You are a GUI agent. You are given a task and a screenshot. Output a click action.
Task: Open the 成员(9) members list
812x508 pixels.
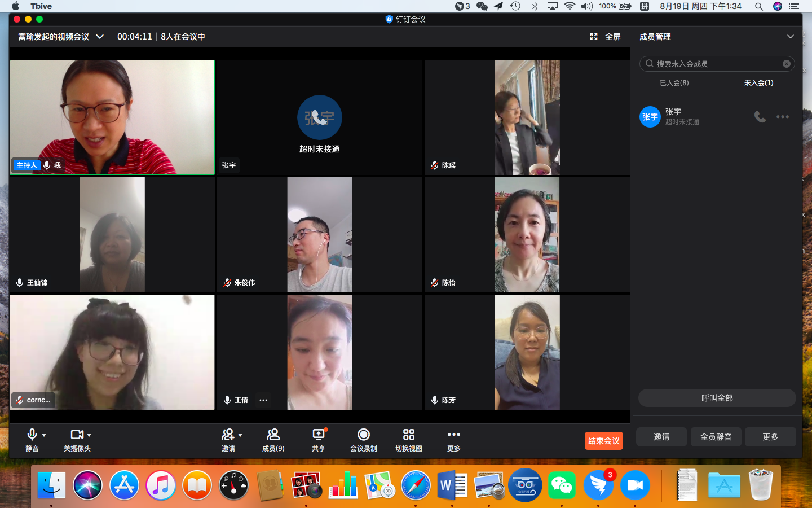[273, 440]
